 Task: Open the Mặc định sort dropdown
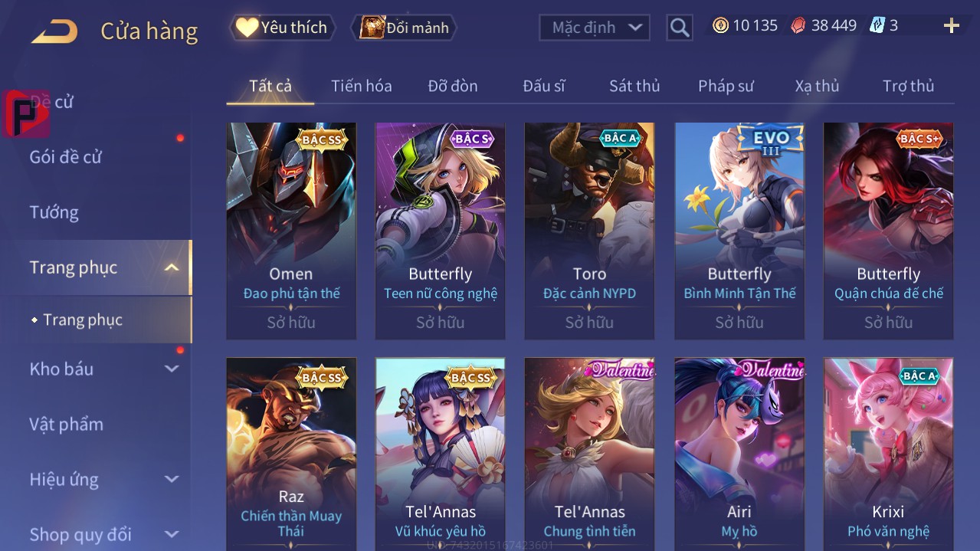pyautogui.click(x=595, y=28)
